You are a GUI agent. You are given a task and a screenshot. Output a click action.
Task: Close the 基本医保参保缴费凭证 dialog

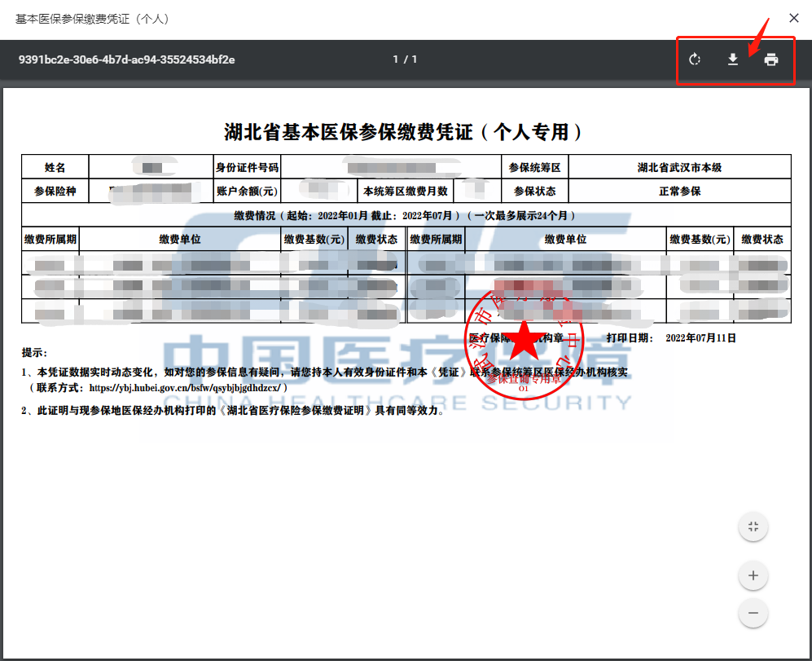pos(793,18)
